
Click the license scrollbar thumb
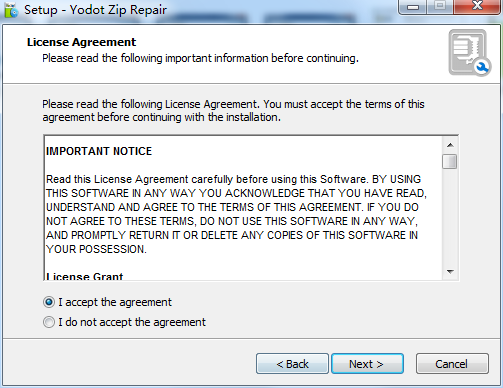pyautogui.click(x=450, y=161)
